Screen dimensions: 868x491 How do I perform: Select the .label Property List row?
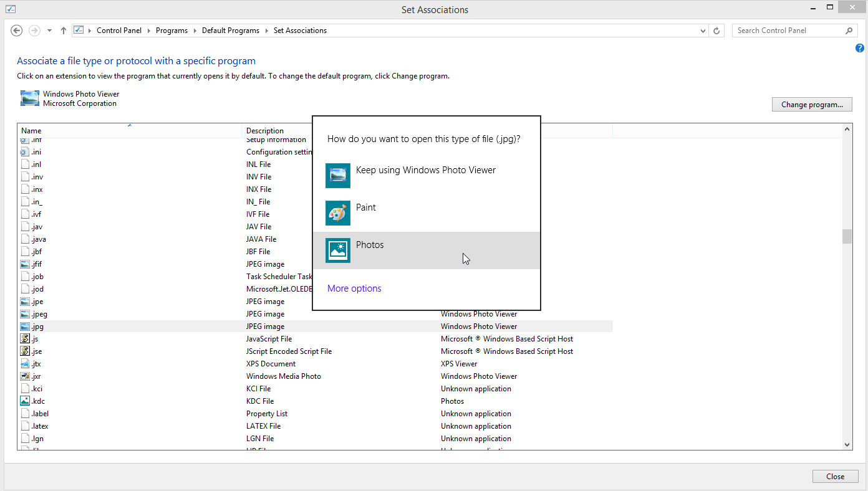click(x=315, y=414)
